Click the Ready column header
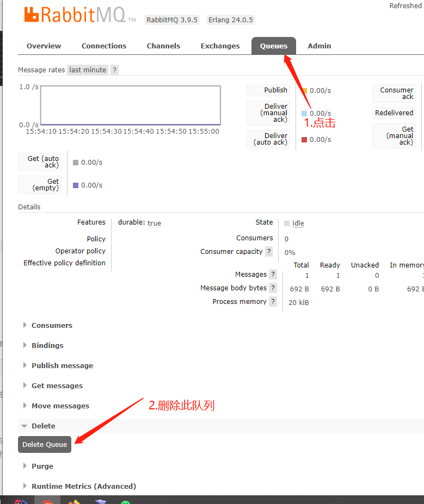 click(330, 265)
